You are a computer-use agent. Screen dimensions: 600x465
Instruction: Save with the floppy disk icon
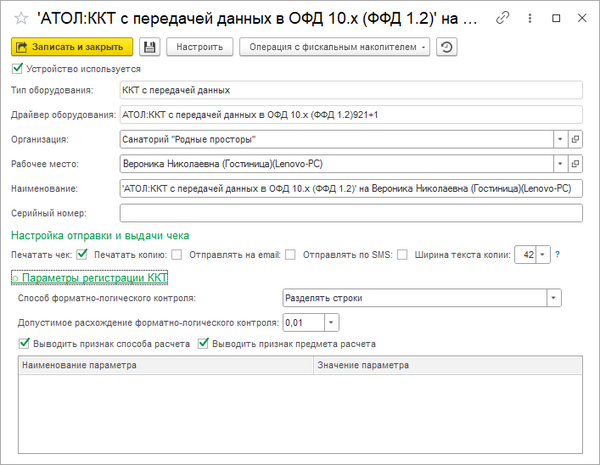(149, 47)
